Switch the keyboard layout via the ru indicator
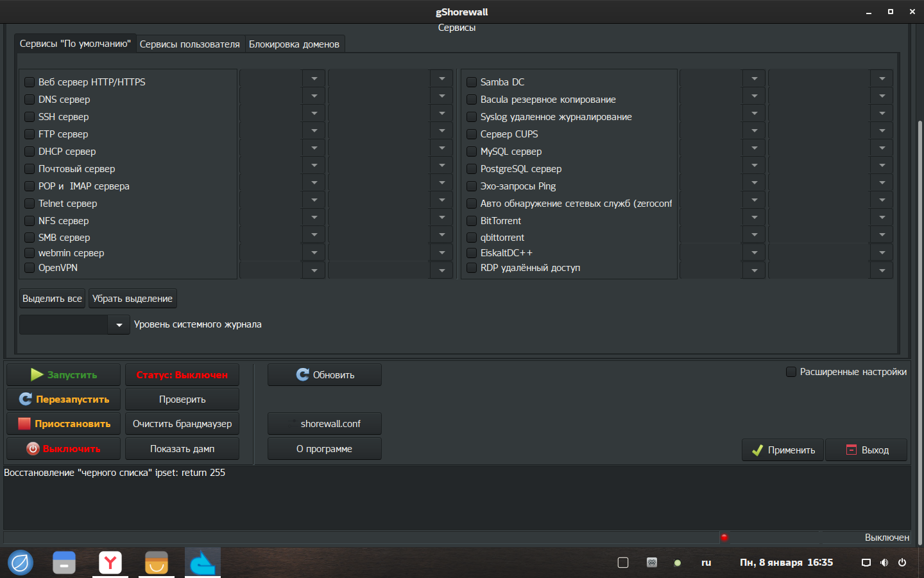The height and width of the screenshot is (578, 924). [706, 563]
